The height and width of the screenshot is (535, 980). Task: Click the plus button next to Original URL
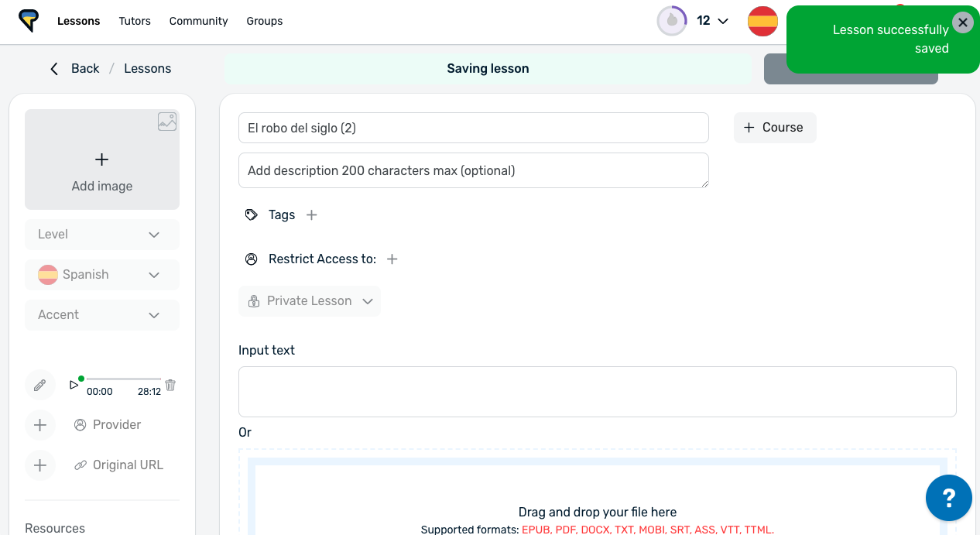(x=40, y=465)
